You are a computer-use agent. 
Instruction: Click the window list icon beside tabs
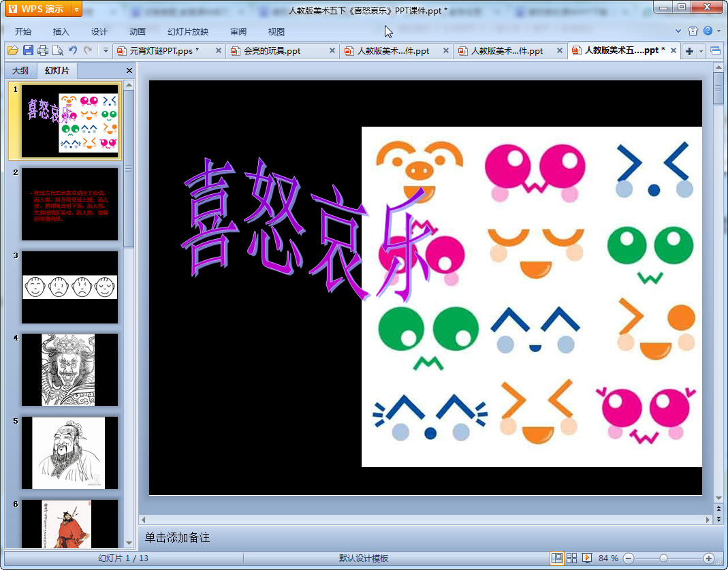click(x=716, y=50)
